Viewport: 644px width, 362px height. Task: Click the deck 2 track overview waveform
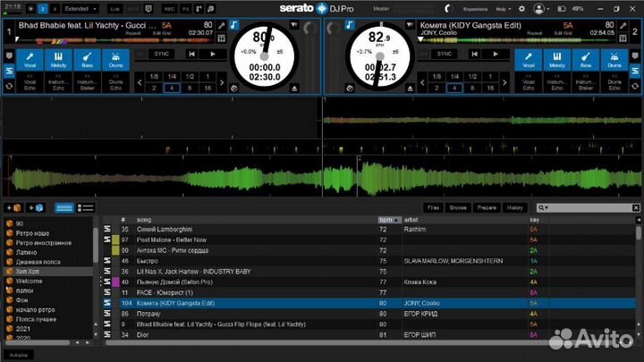pyautogui.click(x=517, y=40)
